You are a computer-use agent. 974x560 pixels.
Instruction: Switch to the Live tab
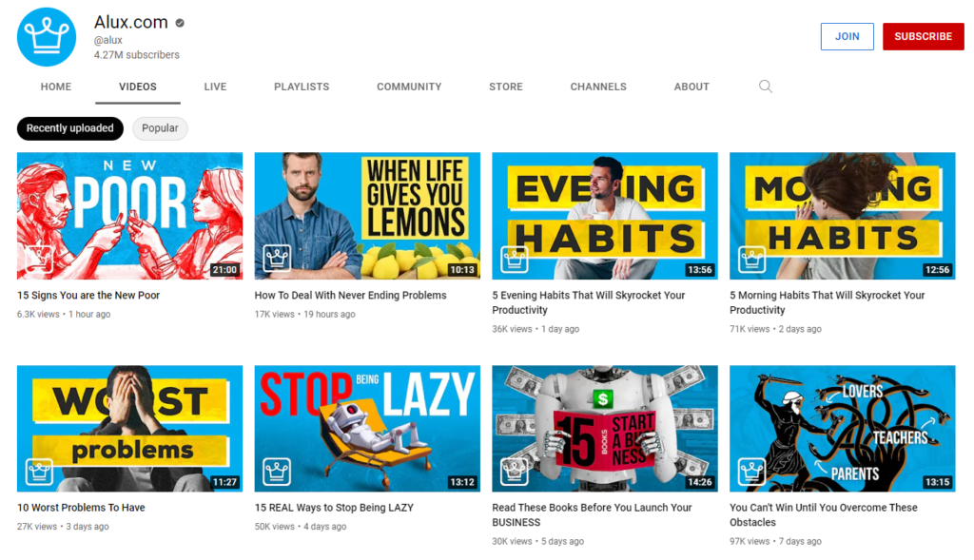coord(215,87)
